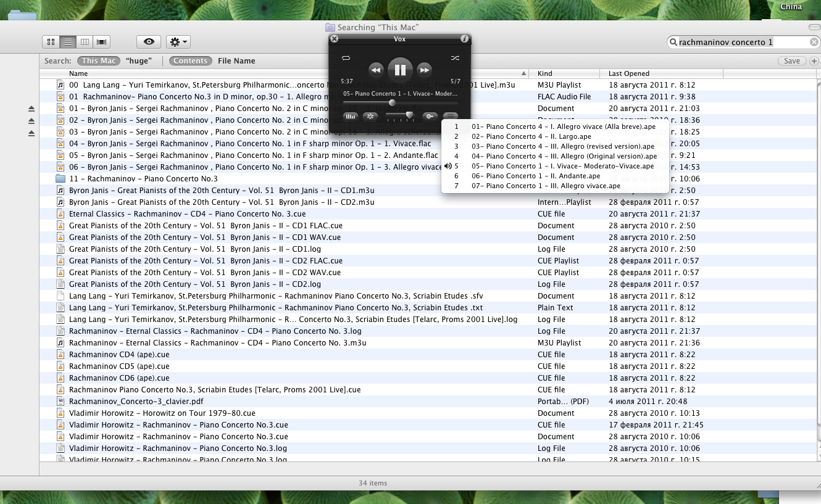Click the China volume label on desktop
This screenshot has width=821, height=504.
[791, 7]
